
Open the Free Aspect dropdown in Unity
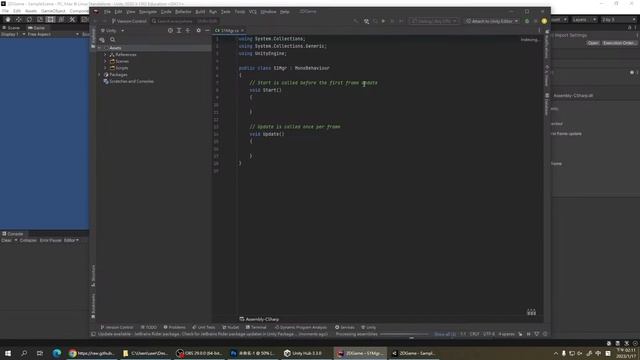tap(53, 34)
